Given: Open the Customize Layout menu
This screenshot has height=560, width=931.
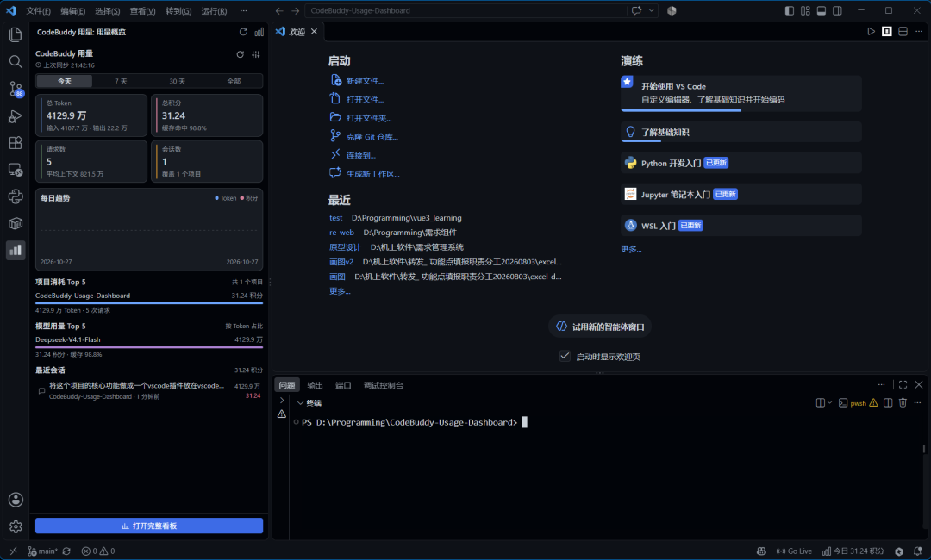Looking at the screenshot, I should pos(805,10).
